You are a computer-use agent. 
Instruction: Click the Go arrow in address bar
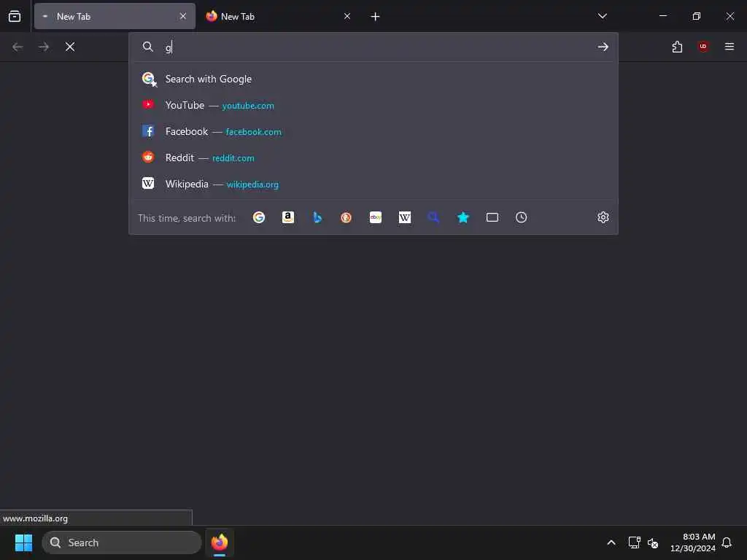[603, 47]
